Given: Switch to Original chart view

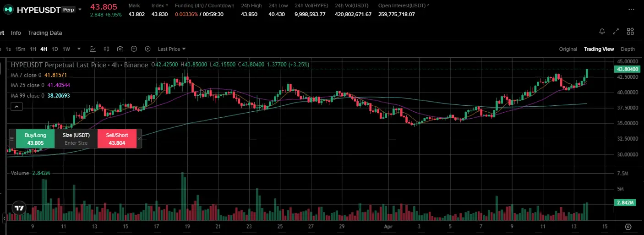Looking at the screenshot, I should coord(568,49).
